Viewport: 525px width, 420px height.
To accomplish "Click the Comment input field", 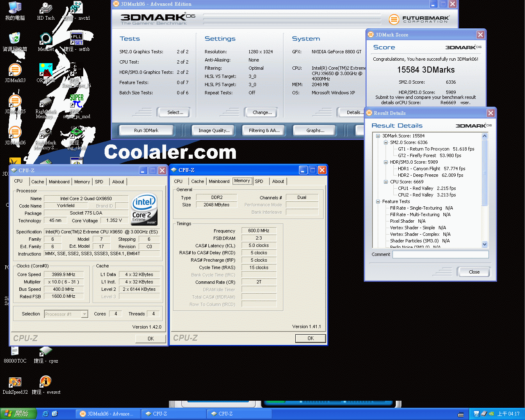I will point(441,255).
